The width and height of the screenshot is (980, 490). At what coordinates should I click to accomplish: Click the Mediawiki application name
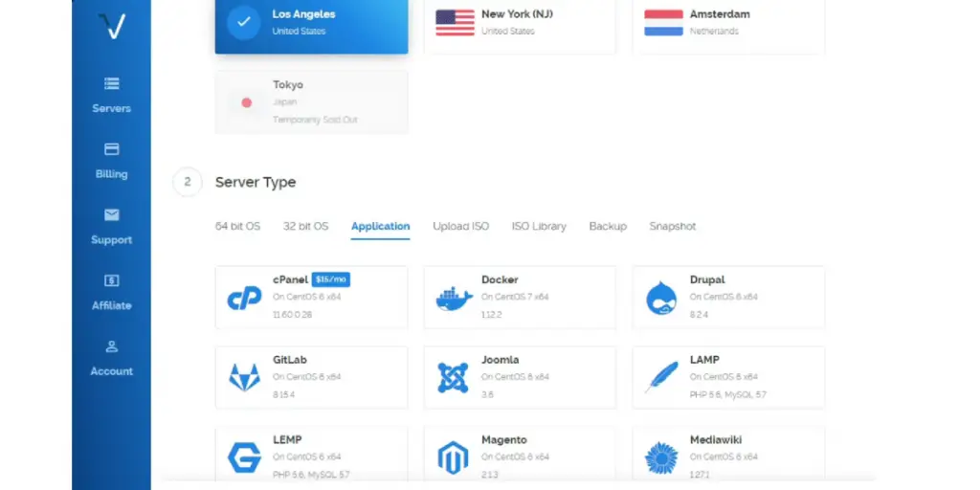click(x=716, y=439)
